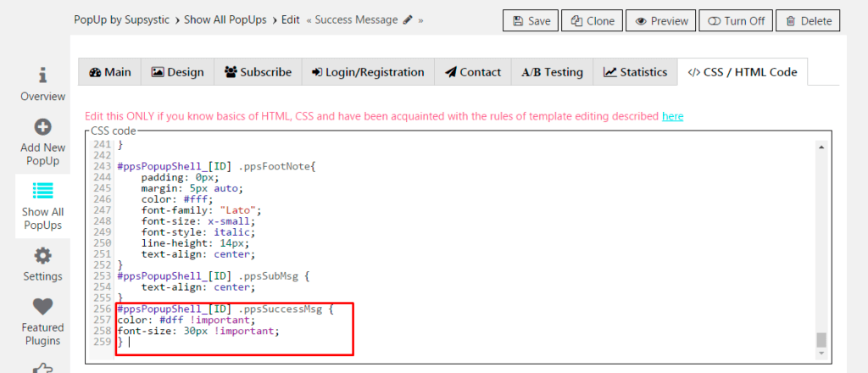The image size is (868, 373).
Task: Open the popup Preview
Action: (661, 21)
